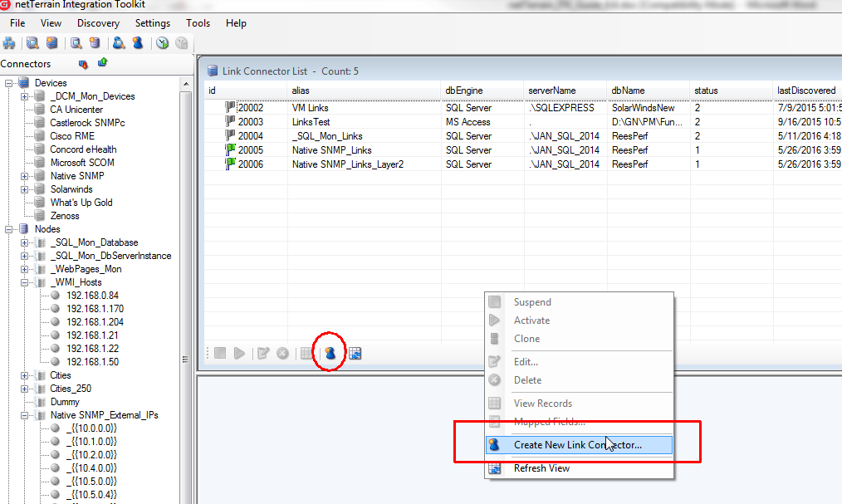Viewport: 842px width, 504px height.
Task: Select the 192.168.1.204 host in tree
Action: 95,322
